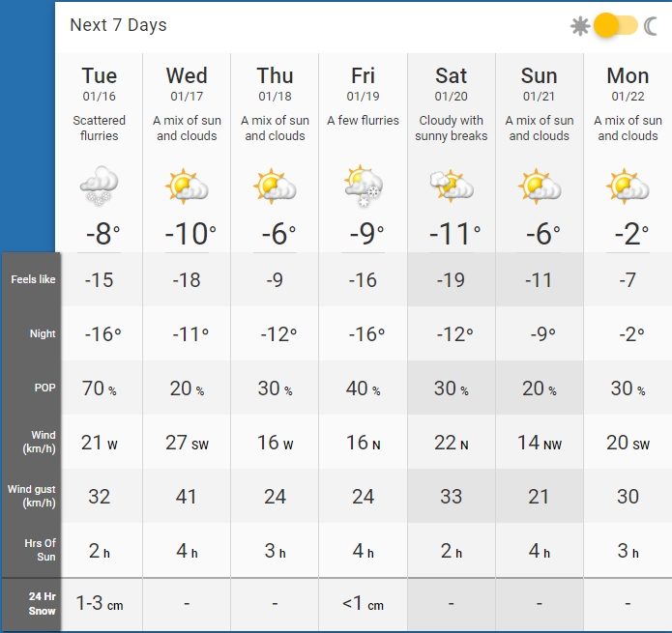
Task: Select the Mon 01/22 day column header
Action: [x=628, y=83]
